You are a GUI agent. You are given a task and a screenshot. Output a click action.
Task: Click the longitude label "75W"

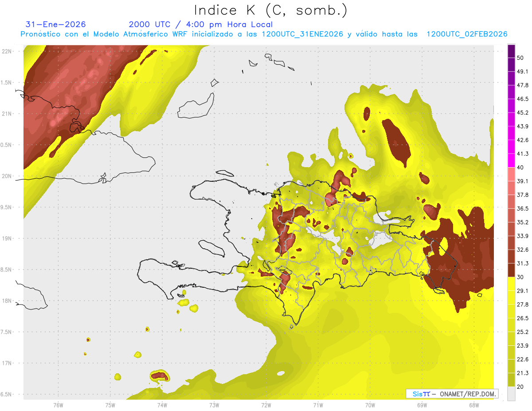(110, 405)
